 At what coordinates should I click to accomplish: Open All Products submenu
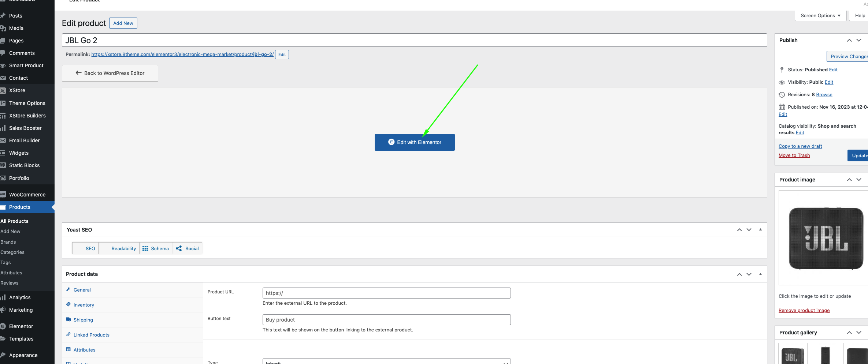click(14, 221)
